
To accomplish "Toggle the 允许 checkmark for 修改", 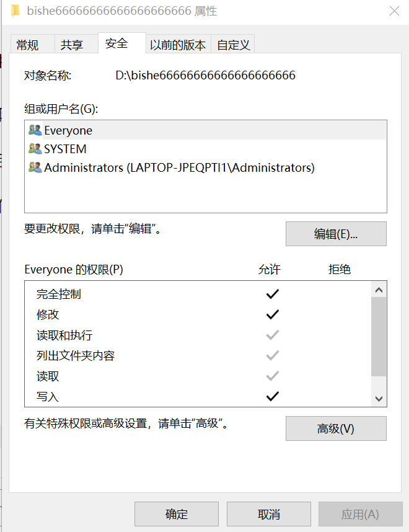I will (x=272, y=314).
